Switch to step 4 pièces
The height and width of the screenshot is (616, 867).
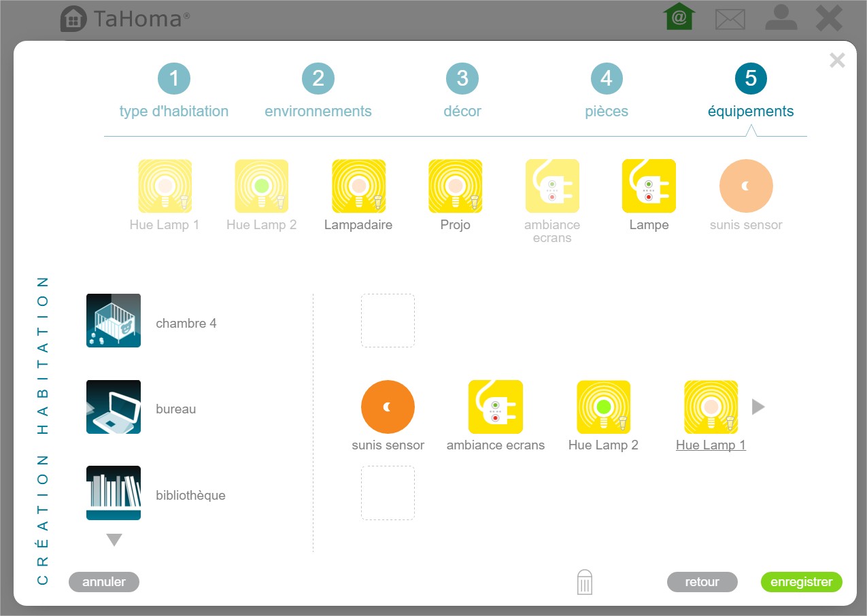tap(607, 79)
